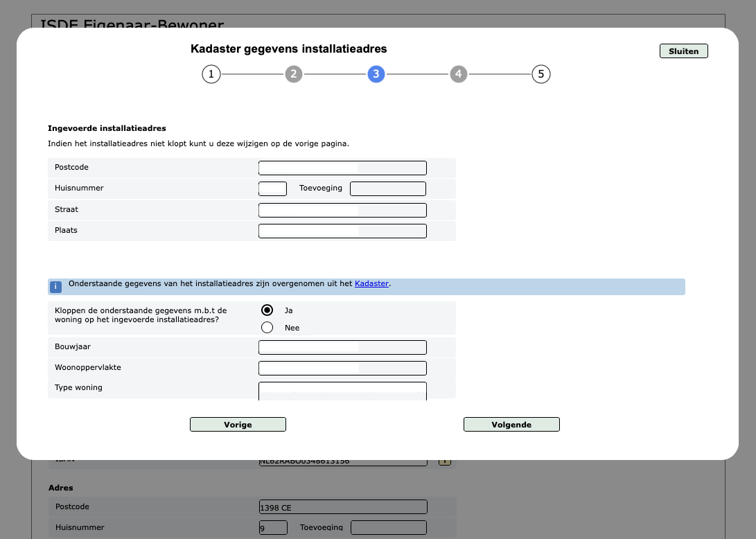Click the blue information icon in the banner
This screenshot has width=756, height=539.
click(55, 286)
